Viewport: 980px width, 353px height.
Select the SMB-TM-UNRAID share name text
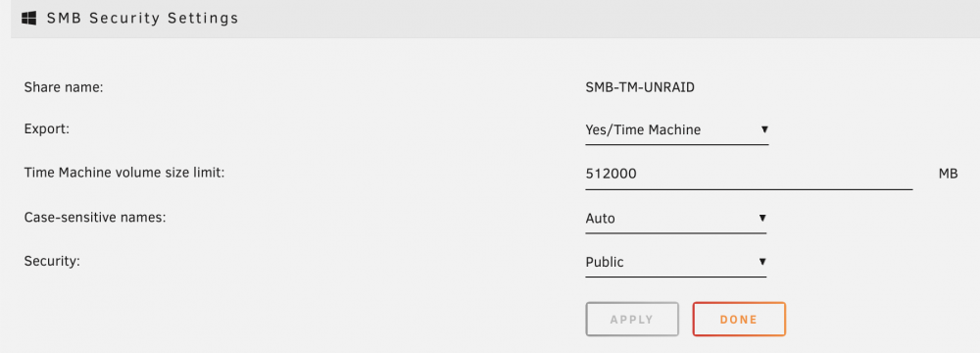tap(640, 87)
